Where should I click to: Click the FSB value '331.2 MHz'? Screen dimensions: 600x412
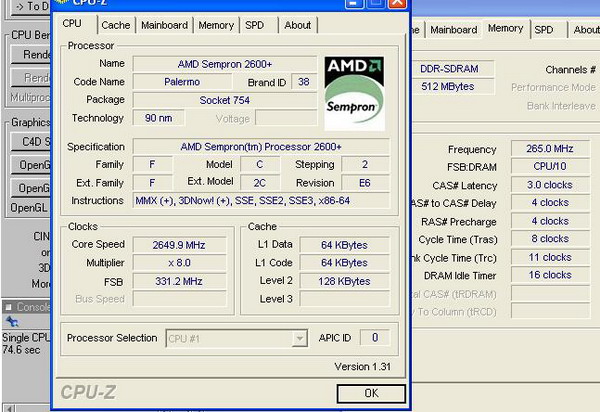tap(179, 281)
